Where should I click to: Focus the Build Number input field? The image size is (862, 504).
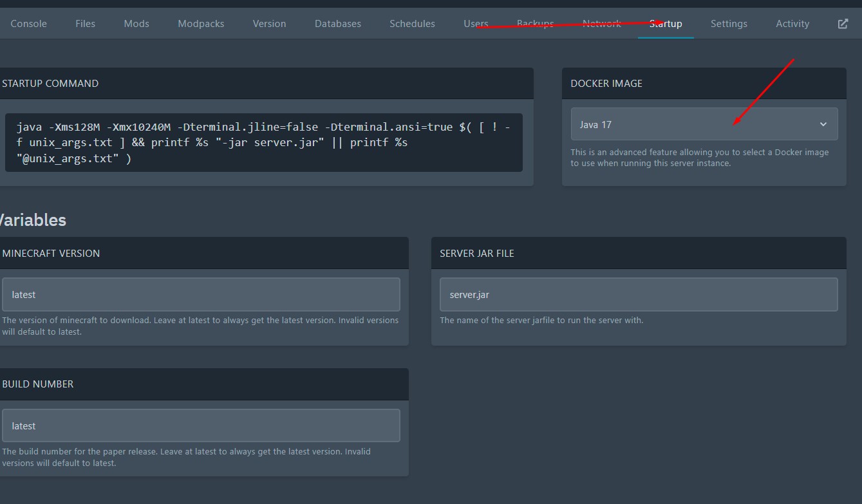(200, 425)
